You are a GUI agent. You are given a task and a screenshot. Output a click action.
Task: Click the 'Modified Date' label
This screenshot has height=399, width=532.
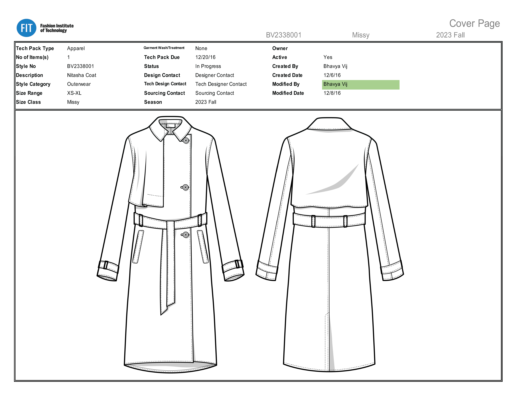coord(288,93)
